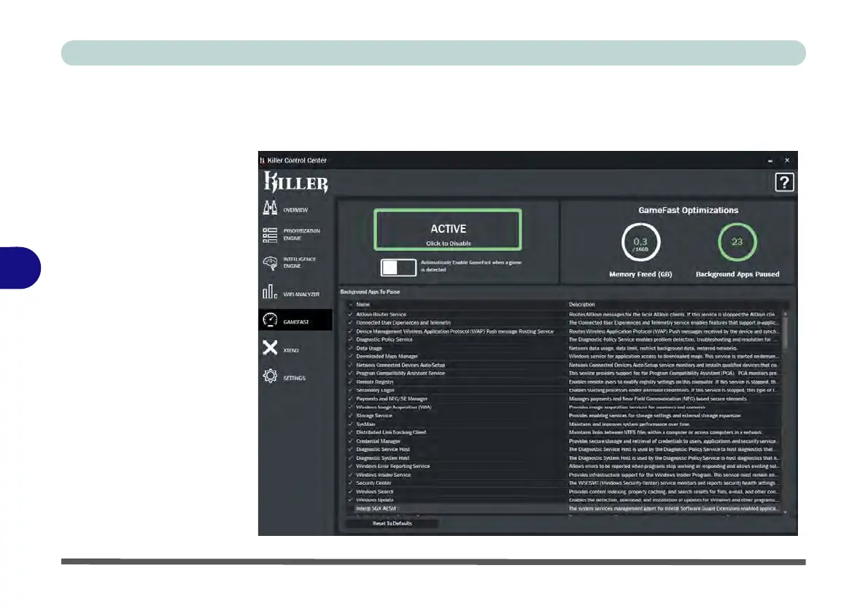
Task: Select Windows Error Reporting Service row
Action: click(x=564, y=466)
